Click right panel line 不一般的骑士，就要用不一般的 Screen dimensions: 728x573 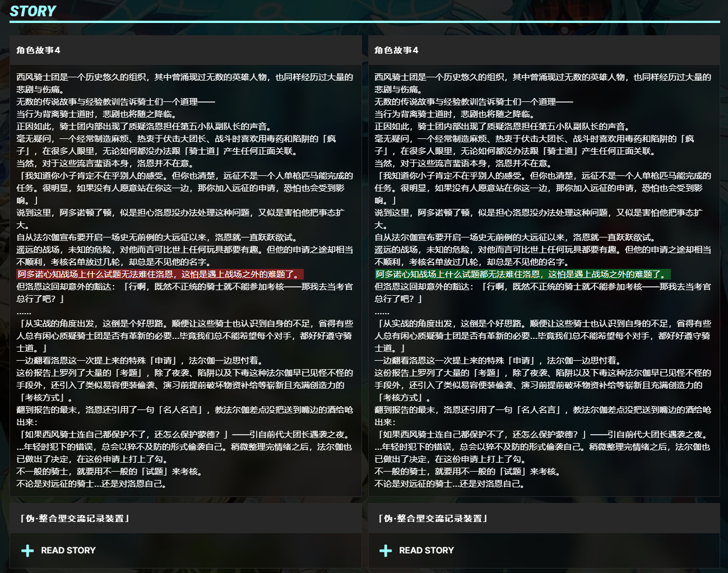tap(468, 472)
